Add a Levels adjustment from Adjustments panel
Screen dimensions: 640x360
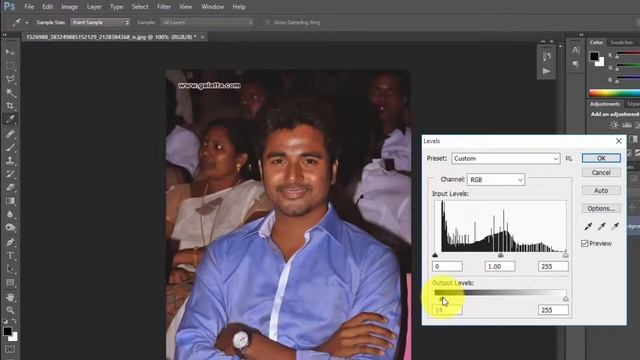point(627,125)
